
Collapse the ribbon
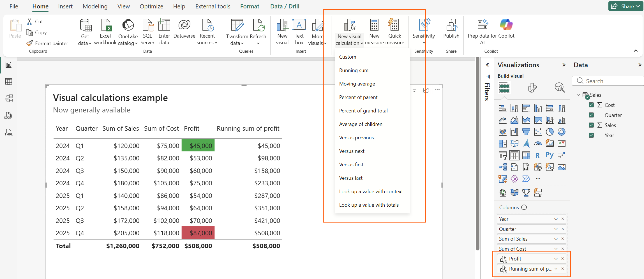[x=636, y=51]
